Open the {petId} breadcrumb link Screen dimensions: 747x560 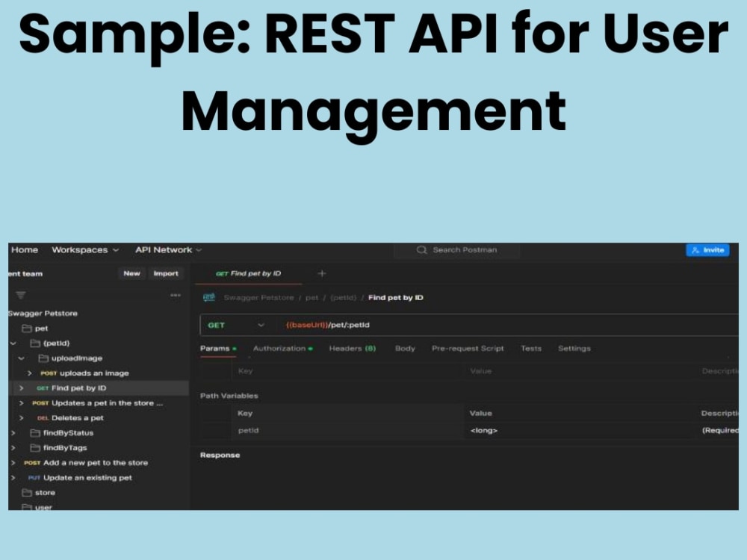click(x=343, y=298)
